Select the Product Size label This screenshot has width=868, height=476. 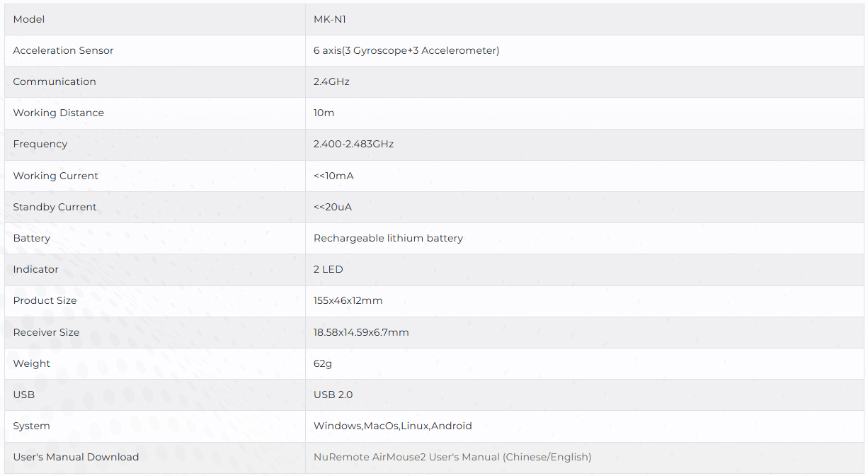tap(45, 300)
